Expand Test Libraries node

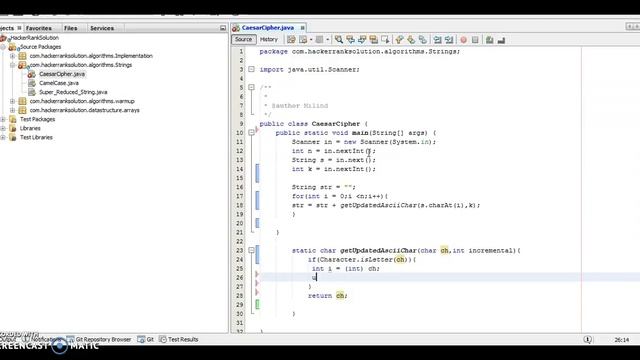click(x=3, y=137)
